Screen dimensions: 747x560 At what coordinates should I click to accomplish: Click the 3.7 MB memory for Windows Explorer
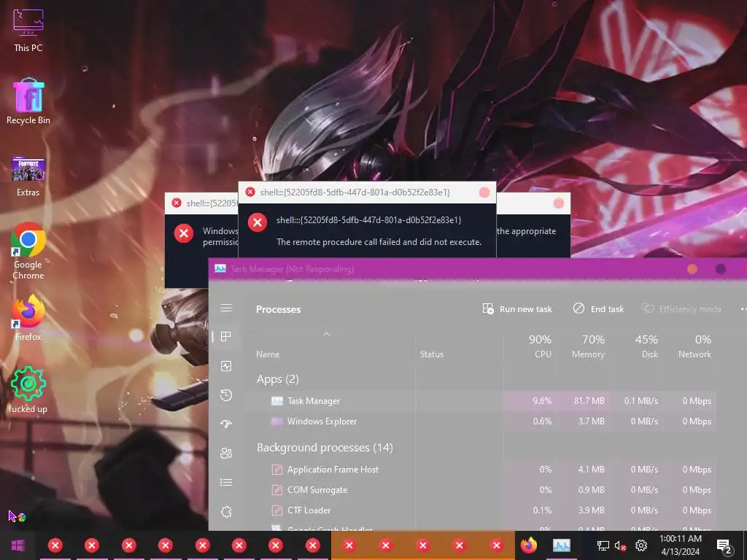(x=591, y=421)
